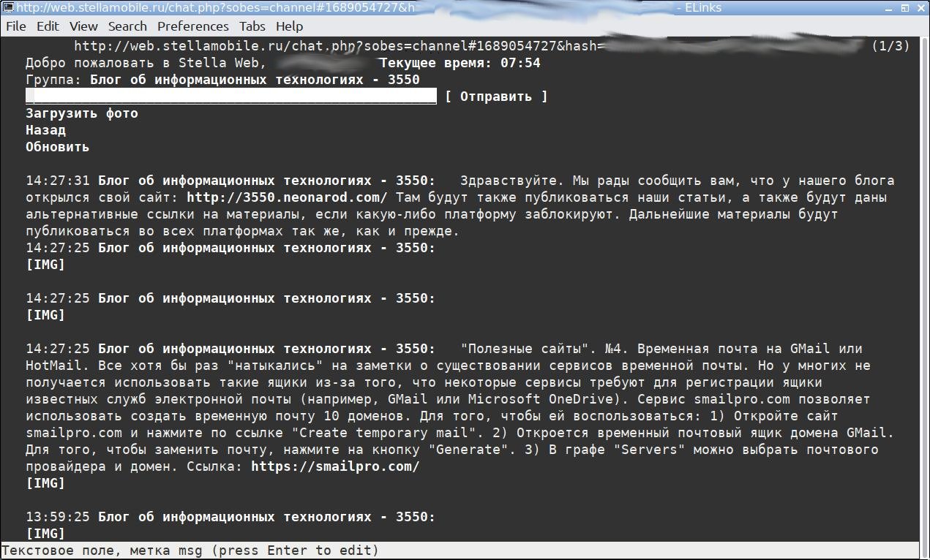Refresh chat with the Обновить link
930x560 pixels.
57,147
